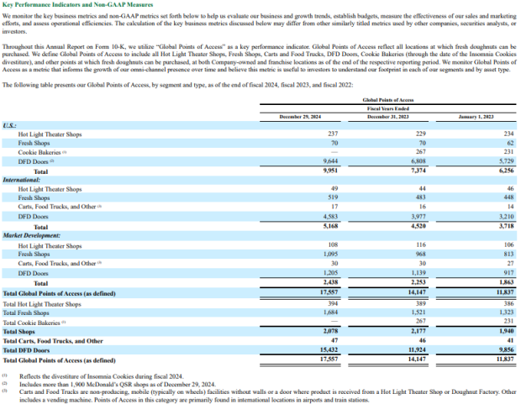Click the McDonald's QSR shops footnote text

point(118,384)
